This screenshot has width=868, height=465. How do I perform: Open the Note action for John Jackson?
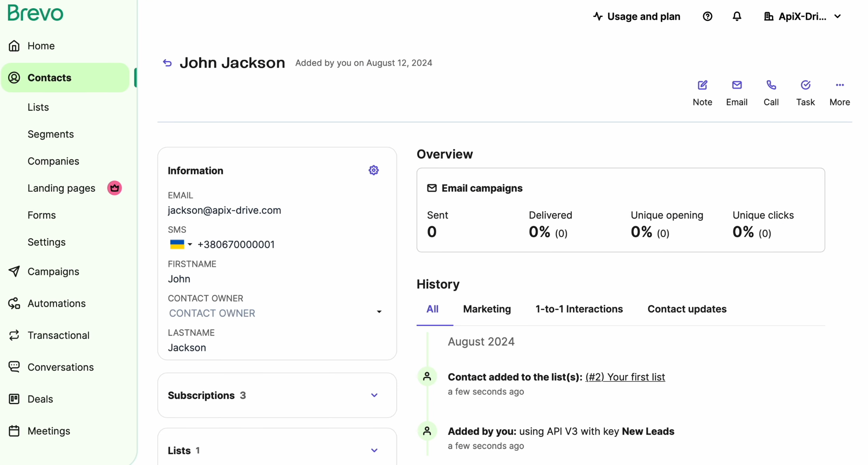702,92
